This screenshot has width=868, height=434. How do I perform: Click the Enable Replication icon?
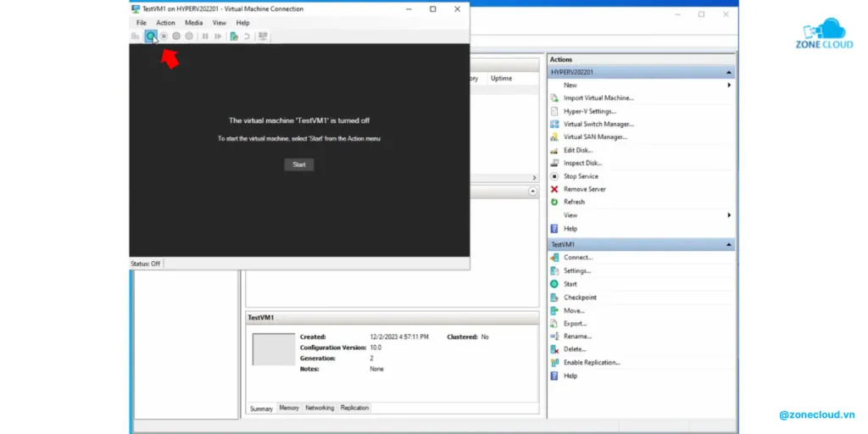(554, 363)
